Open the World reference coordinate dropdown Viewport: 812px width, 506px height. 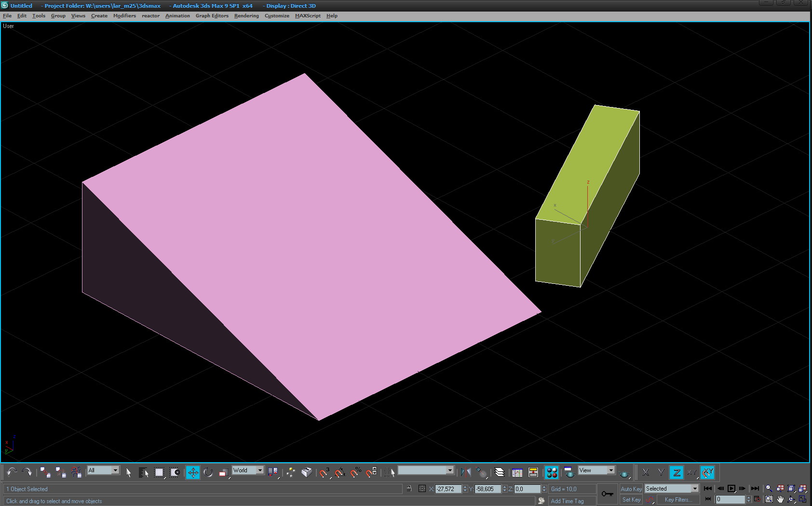point(248,470)
